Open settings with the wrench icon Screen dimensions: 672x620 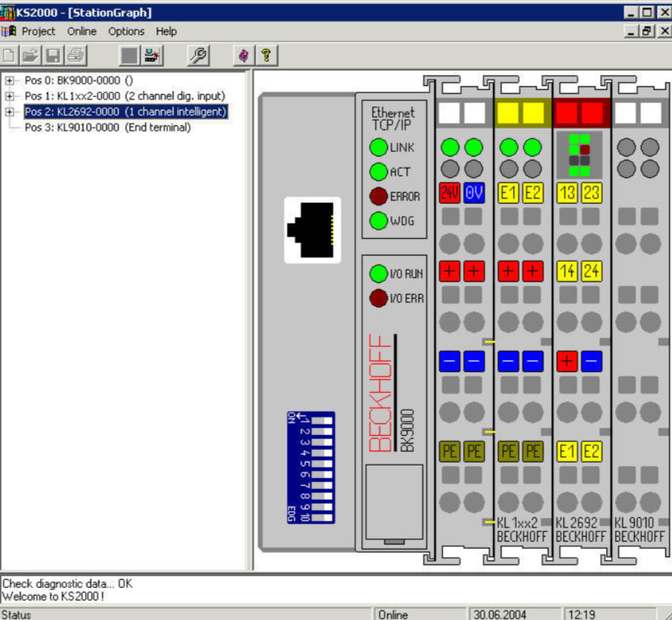pos(198,56)
